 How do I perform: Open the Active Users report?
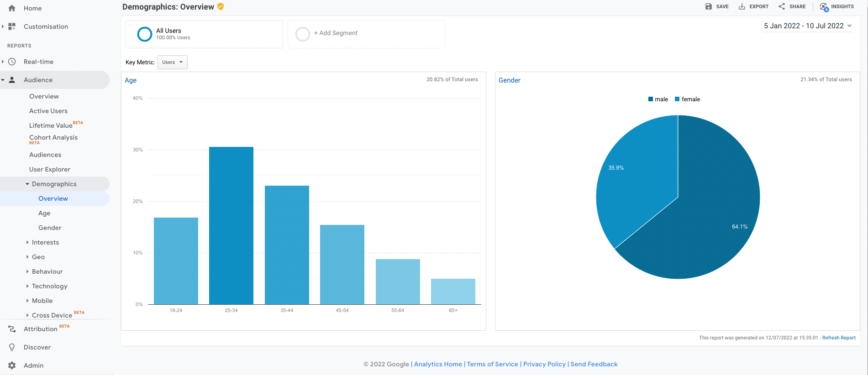[x=48, y=111]
